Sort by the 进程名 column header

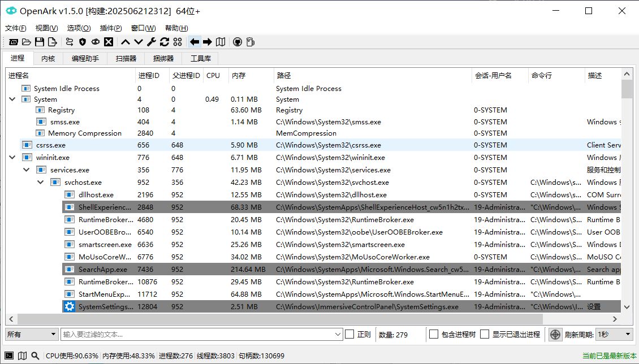pos(71,75)
